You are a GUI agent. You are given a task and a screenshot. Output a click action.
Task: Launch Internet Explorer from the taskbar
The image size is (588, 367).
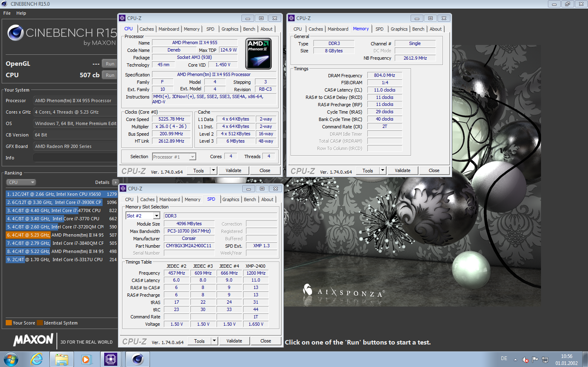[x=37, y=359]
